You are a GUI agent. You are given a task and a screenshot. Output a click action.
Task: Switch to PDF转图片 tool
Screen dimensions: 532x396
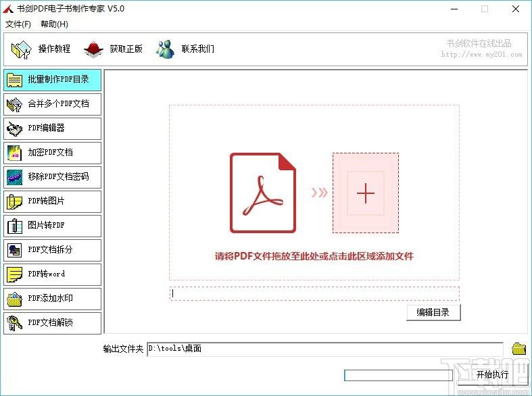click(52, 201)
